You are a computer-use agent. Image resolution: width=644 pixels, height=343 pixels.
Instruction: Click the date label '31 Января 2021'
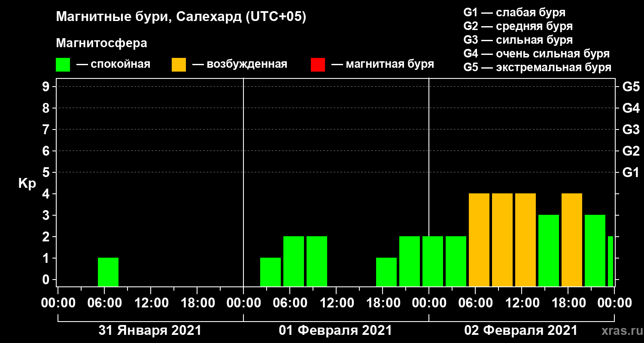pyautogui.click(x=150, y=331)
